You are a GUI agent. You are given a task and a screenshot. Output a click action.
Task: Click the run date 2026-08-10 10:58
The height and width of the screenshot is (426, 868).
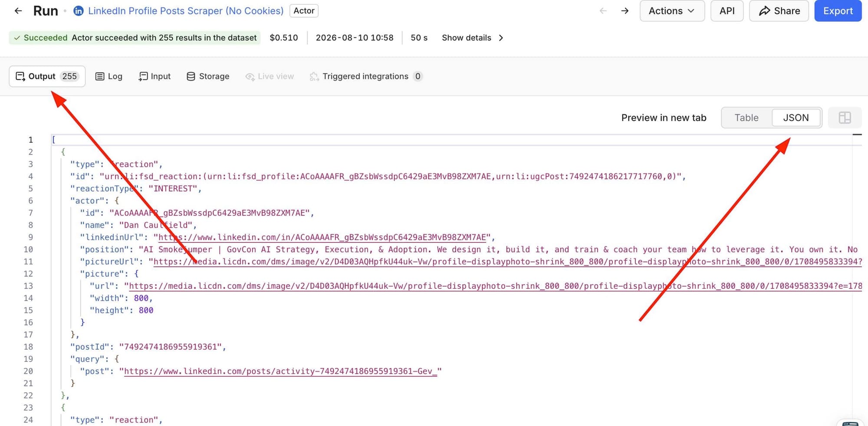[355, 38]
